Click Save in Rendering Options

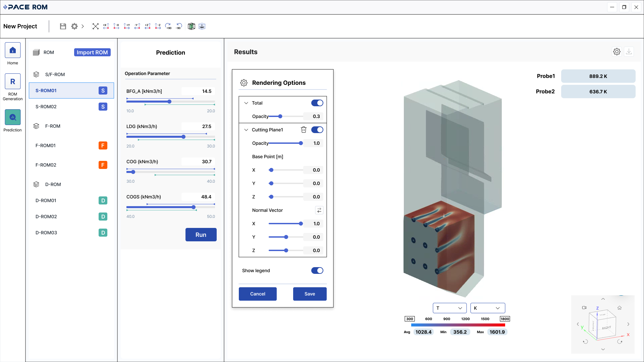(x=310, y=294)
